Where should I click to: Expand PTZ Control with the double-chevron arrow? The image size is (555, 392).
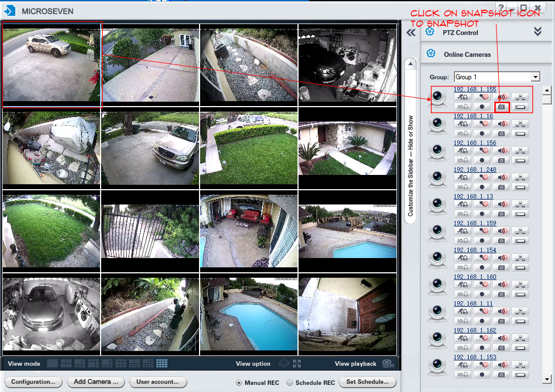point(538,32)
